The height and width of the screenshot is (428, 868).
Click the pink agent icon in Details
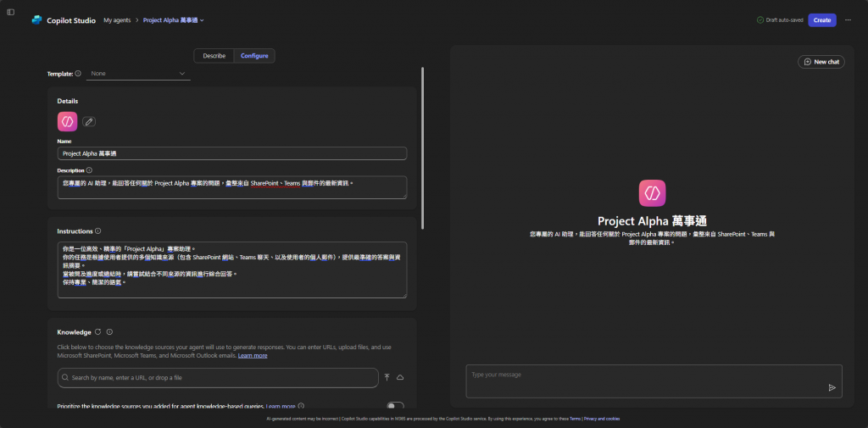point(67,121)
